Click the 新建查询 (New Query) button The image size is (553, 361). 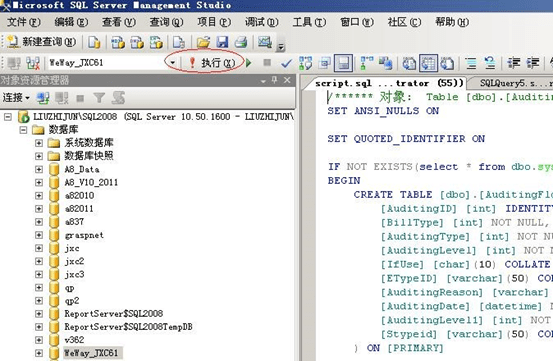[42, 42]
